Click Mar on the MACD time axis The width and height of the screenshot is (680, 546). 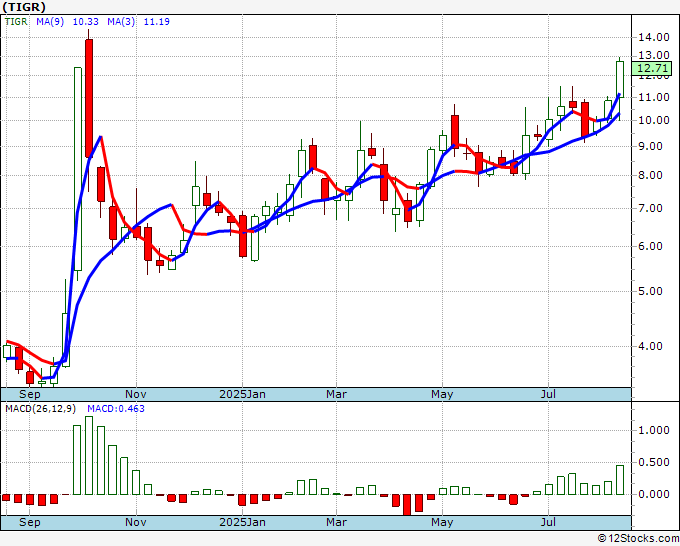[x=337, y=522]
